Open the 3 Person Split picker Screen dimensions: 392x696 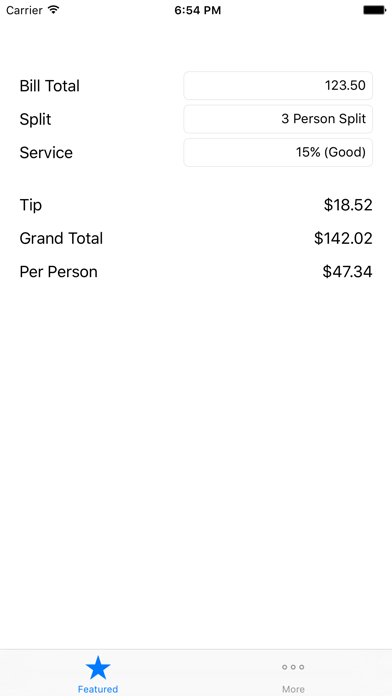click(278, 119)
